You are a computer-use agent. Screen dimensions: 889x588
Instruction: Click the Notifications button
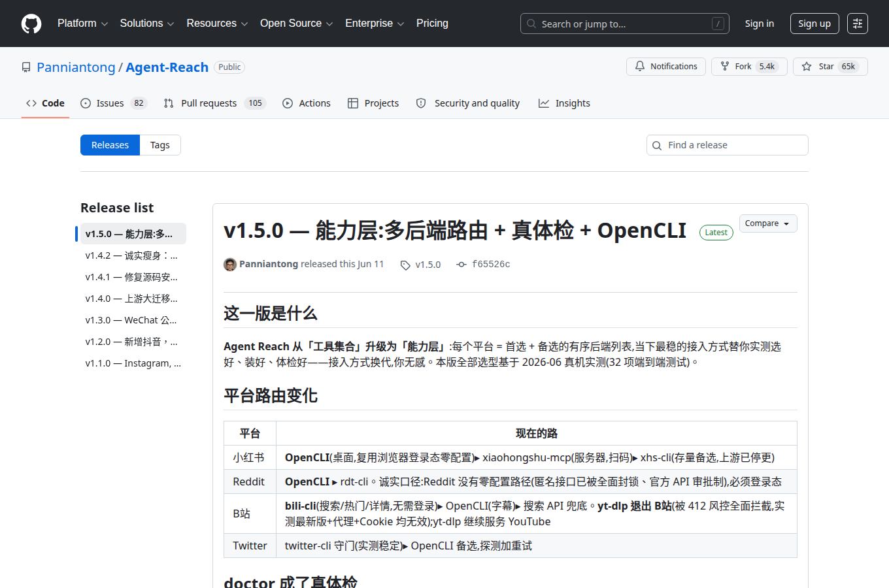(x=666, y=67)
